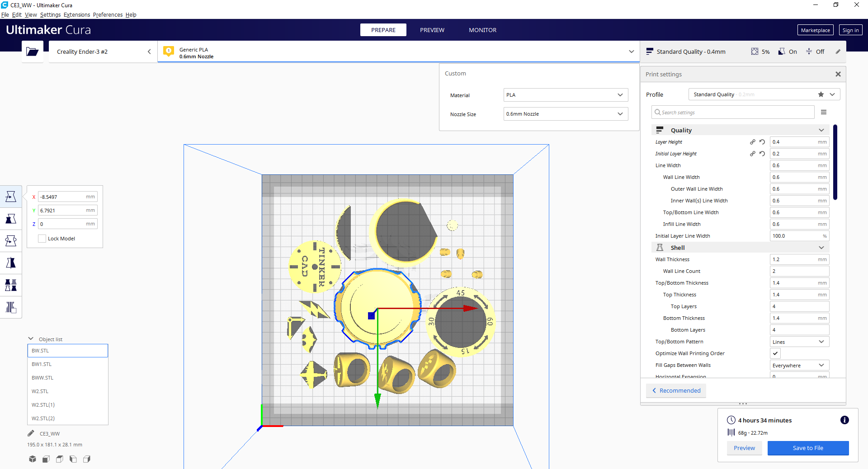Collapse the Shell settings section
Screen dimensions: 868x469
pyautogui.click(x=740, y=248)
